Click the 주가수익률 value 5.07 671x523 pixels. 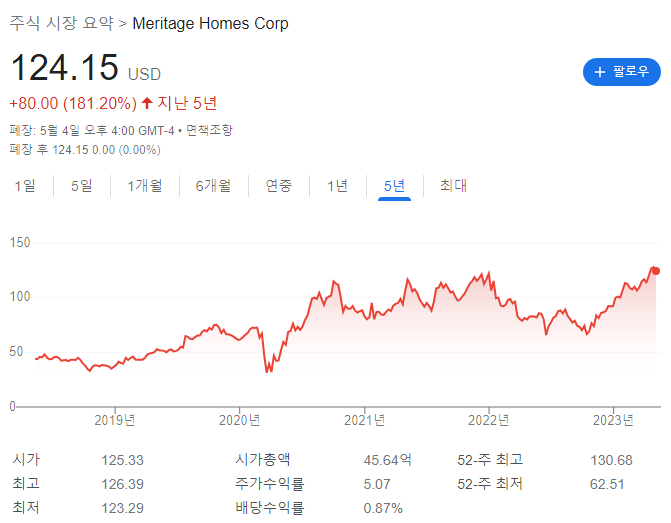click(x=377, y=484)
